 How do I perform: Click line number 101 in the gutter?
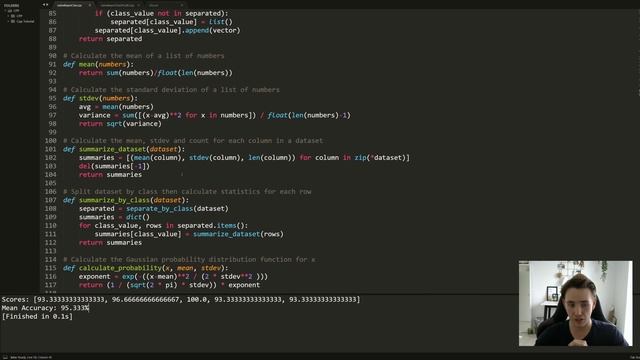[51, 149]
